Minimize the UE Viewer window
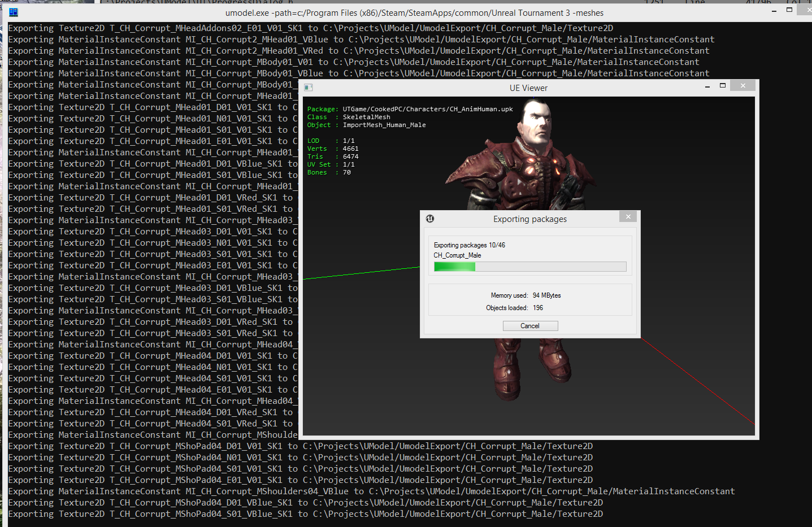This screenshot has height=527, width=812. (707, 86)
